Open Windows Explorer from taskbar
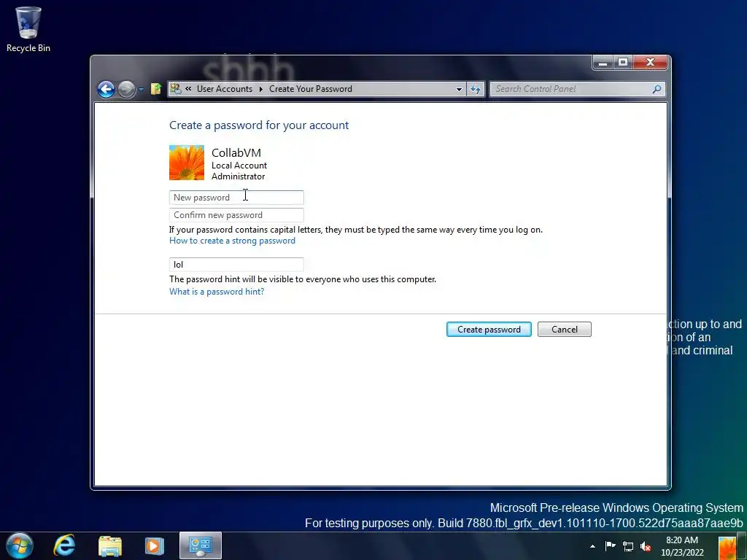747x560 pixels. click(110, 546)
